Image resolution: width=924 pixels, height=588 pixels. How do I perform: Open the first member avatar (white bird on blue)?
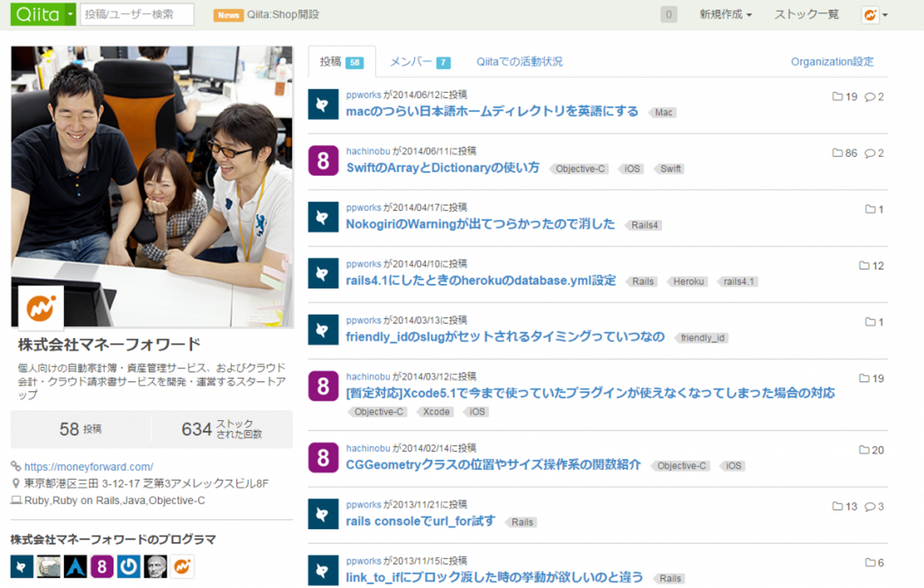[22, 566]
